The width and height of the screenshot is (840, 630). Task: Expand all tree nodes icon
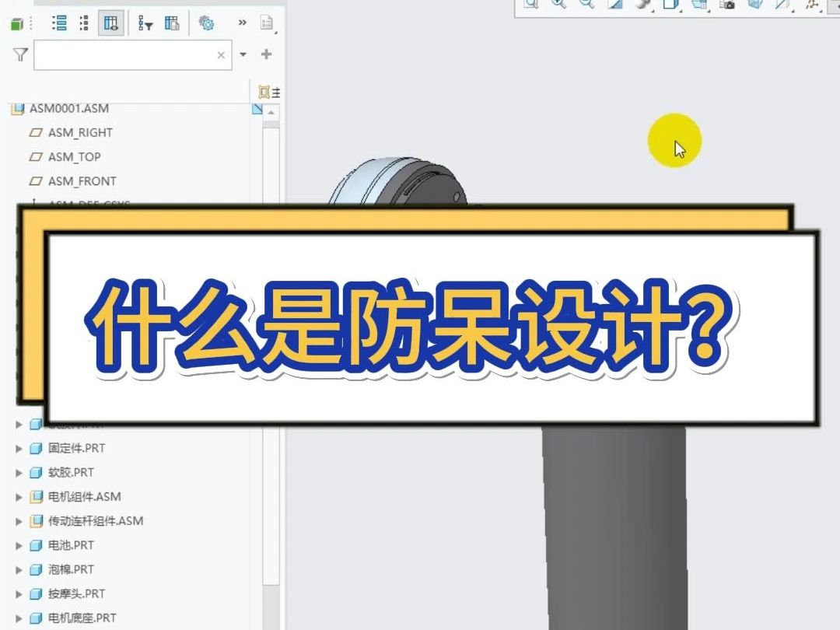pyautogui.click(x=59, y=23)
